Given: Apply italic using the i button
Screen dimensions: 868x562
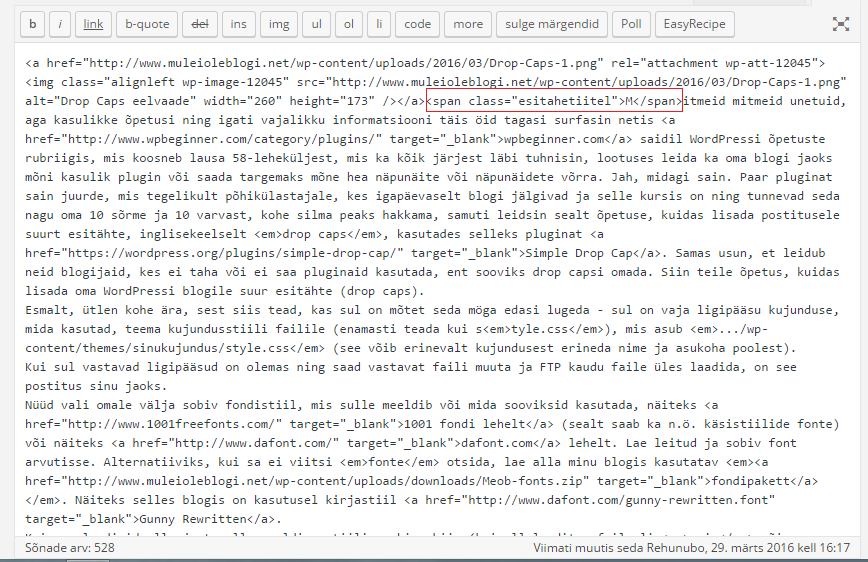Looking at the screenshot, I should pos(60,23).
